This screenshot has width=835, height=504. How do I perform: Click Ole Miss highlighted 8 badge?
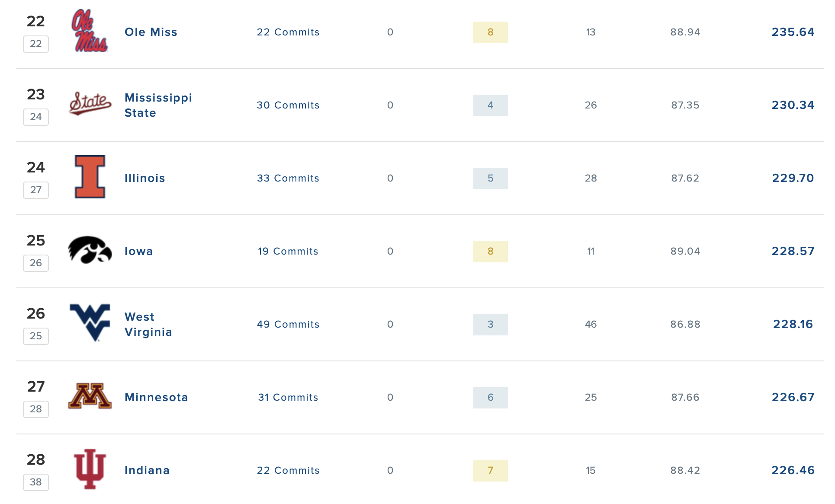pyautogui.click(x=491, y=32)
